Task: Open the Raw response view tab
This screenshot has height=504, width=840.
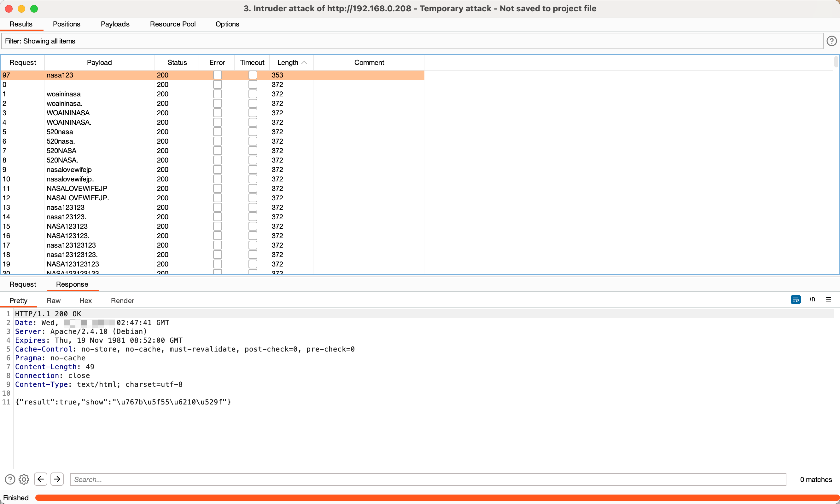Action: (53, 301)
